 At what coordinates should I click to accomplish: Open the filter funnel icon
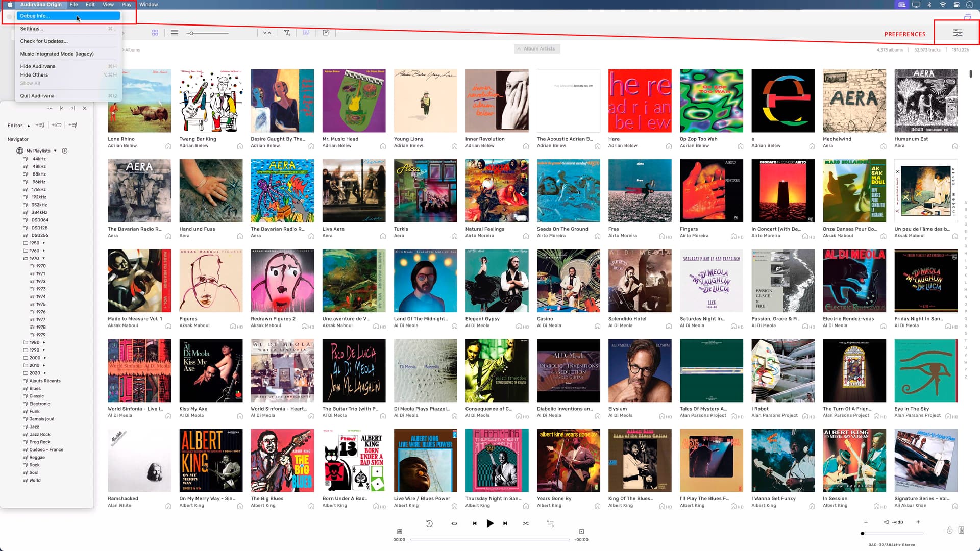tap(287, 33)
